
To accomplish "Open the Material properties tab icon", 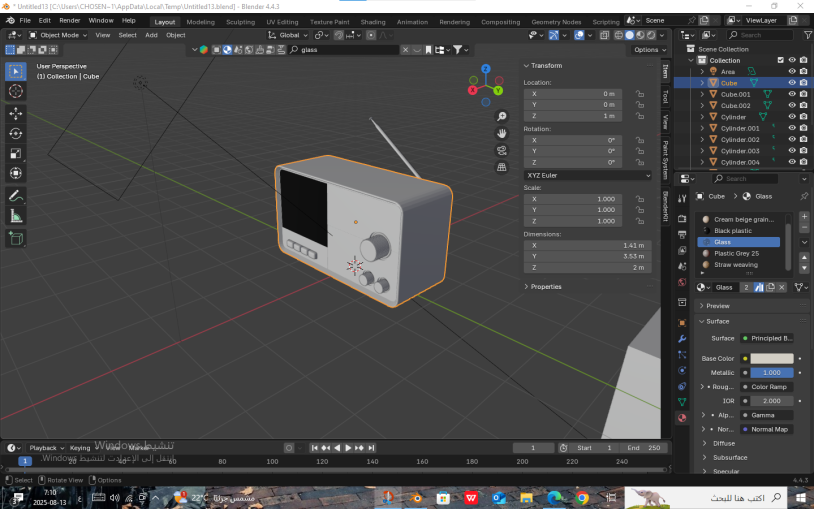I will point(682,418).
